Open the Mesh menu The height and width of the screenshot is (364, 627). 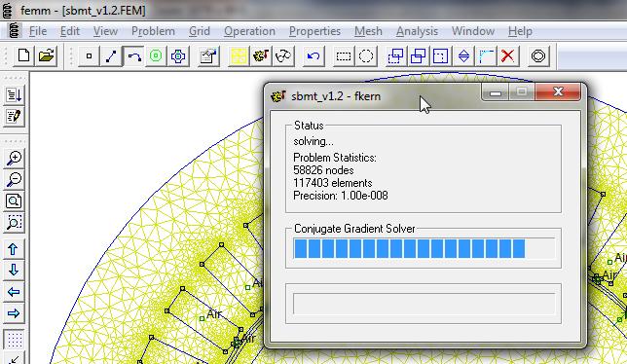368,31
